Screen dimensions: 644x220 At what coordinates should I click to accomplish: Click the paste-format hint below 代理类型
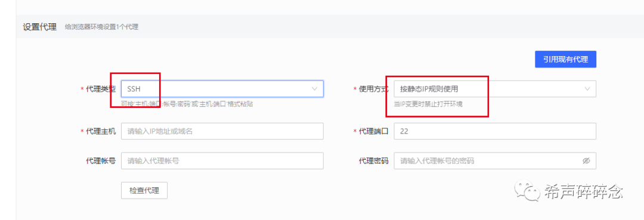(187, 104)
